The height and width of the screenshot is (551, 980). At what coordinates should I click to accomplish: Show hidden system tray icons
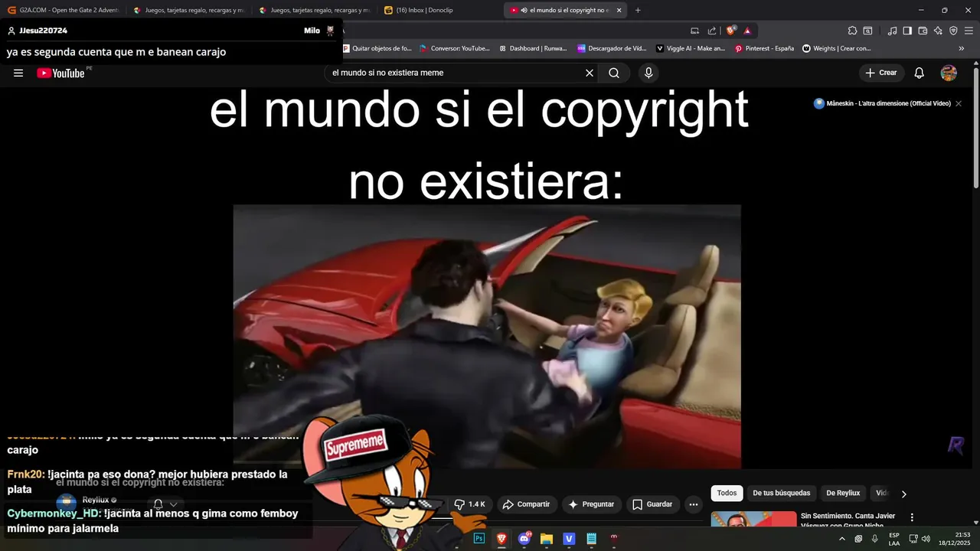842,539
